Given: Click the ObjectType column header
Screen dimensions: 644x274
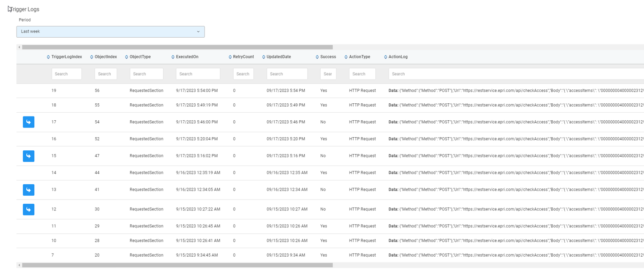Looking at the screenshot, I should [x=140, y=57].
